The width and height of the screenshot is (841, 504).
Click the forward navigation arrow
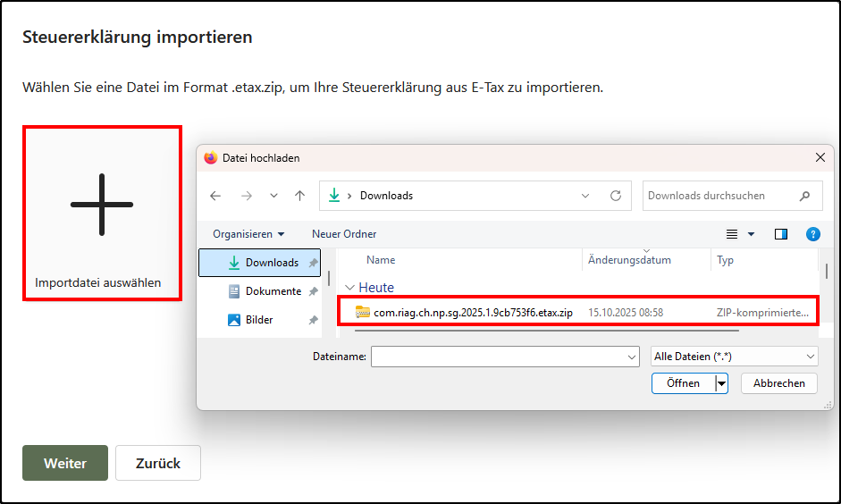(246, 196)
